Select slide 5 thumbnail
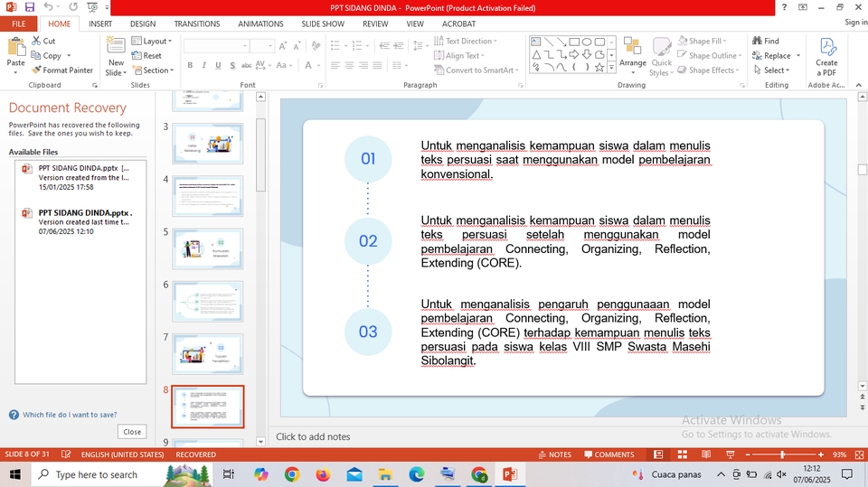This screenshot has height=487, width=868. pos(208,248)
